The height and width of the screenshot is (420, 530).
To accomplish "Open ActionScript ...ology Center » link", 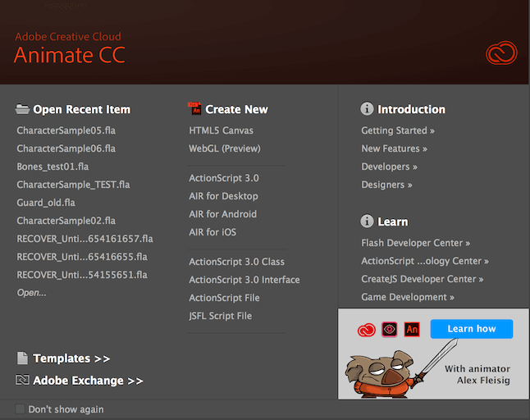I will pos(425,261).
